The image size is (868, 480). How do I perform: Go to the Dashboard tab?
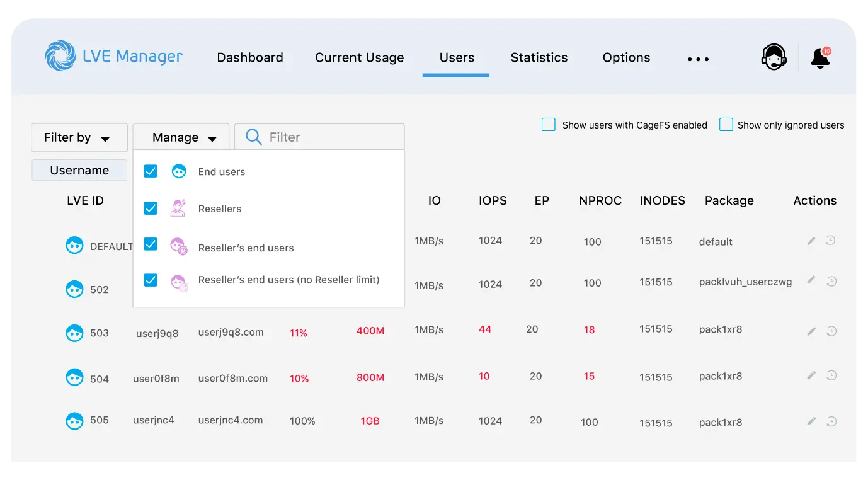249,57
